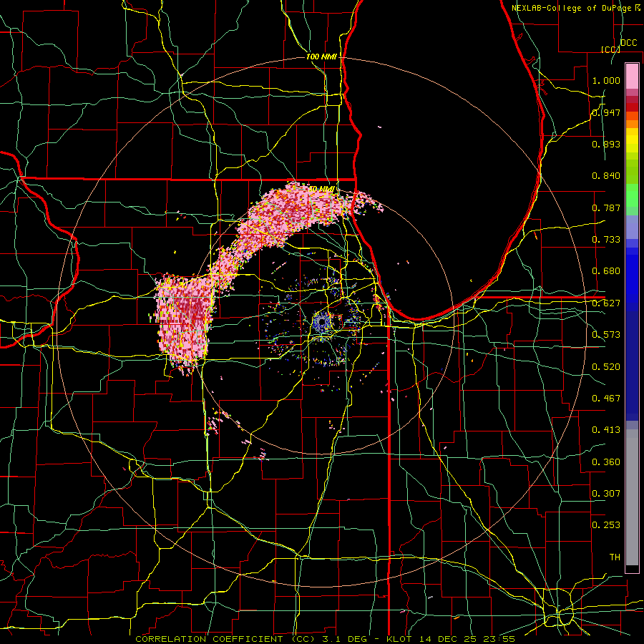644x644 pixels.
Task: Click the 0.307 legend value
Action: 606,494
